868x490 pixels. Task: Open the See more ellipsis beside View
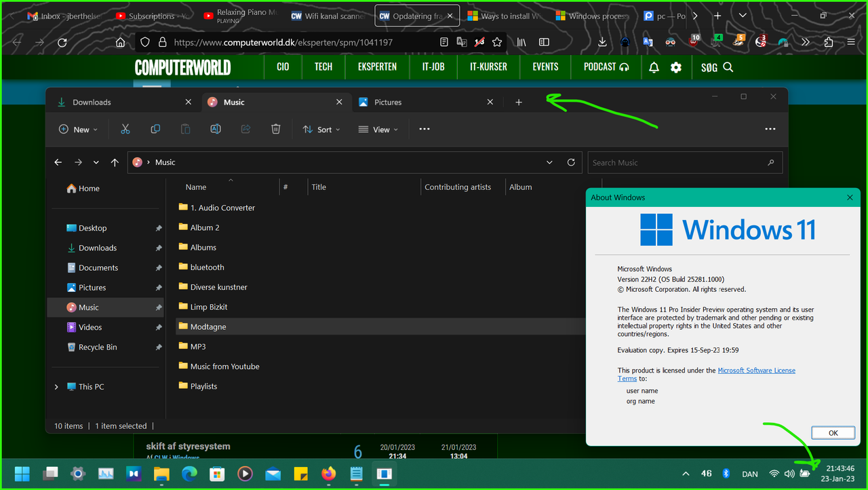[425, 129]
